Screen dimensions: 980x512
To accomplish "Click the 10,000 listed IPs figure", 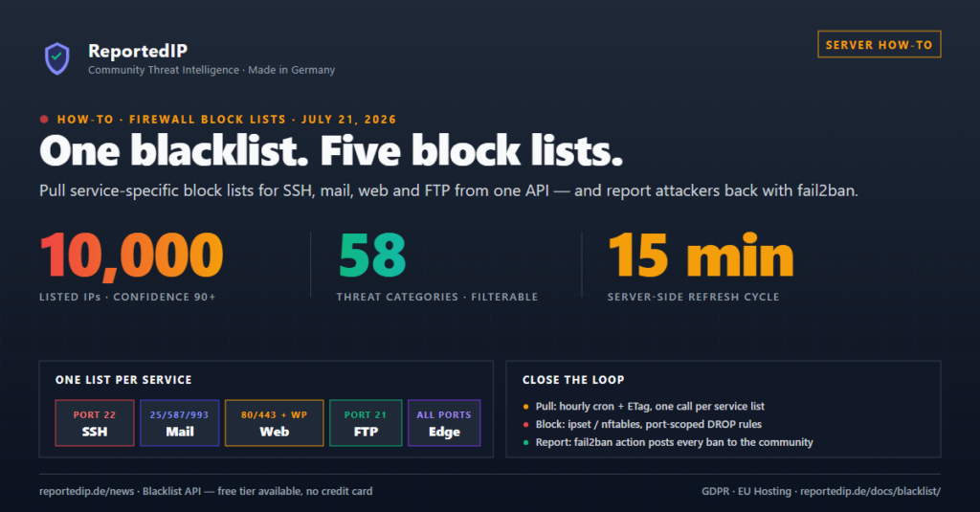I will pyautogui.click(x=131, y=256).
